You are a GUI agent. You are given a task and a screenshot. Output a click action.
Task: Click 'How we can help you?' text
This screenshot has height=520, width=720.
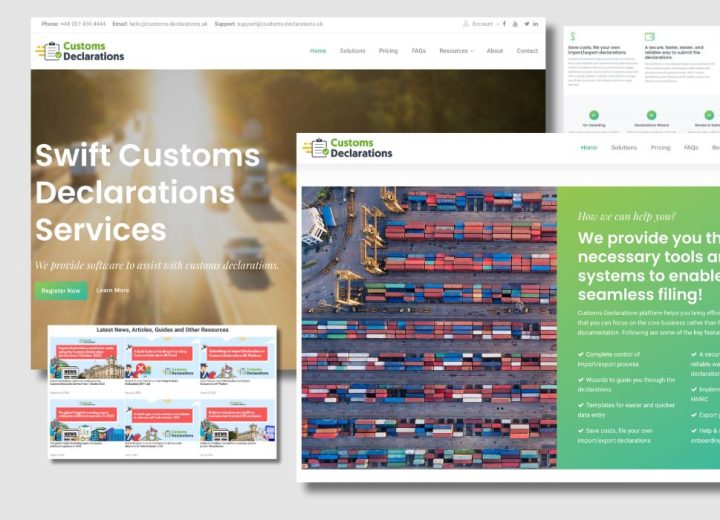point(626,216)
